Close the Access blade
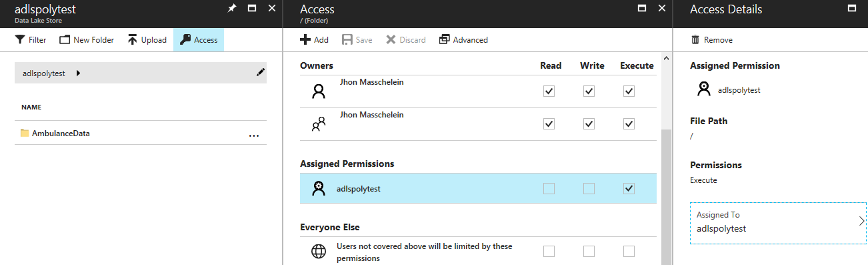 pos(661,9)
